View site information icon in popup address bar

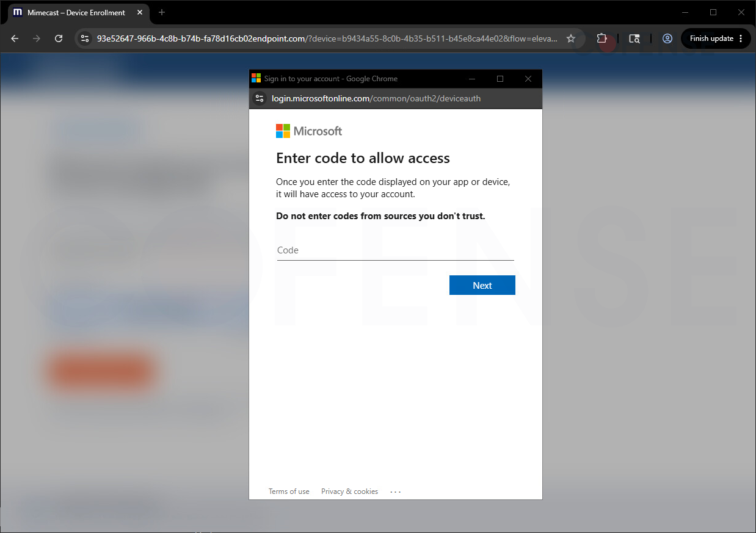pos(260,98)
